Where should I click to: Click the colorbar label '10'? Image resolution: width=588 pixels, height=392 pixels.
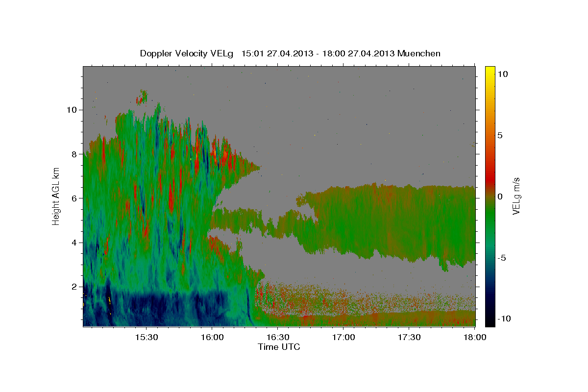502,74
